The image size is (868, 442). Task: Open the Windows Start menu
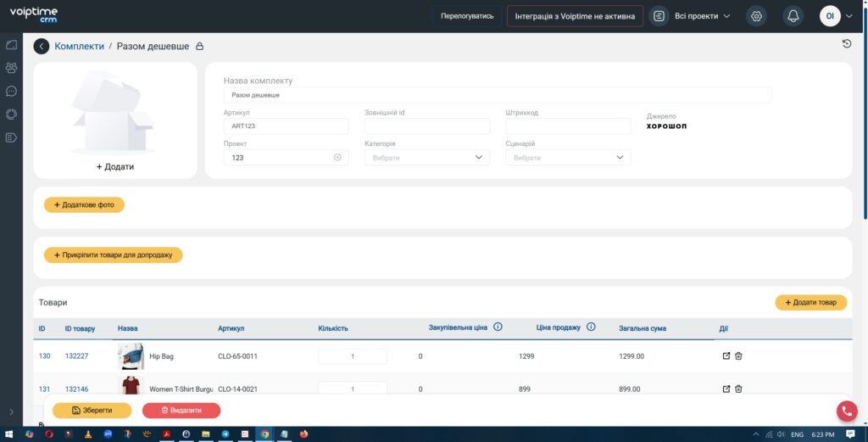click(x=8, y=434)
